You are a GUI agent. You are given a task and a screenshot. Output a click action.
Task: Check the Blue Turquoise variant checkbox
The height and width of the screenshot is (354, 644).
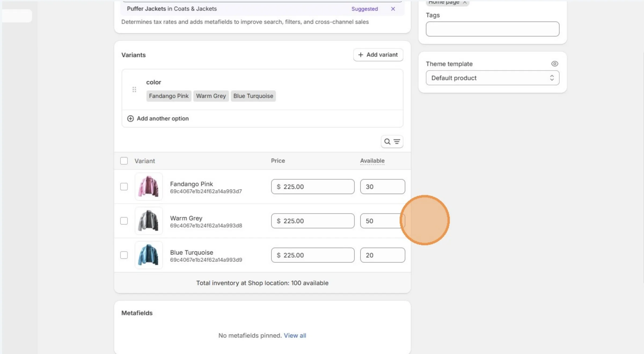click(124, 255)
